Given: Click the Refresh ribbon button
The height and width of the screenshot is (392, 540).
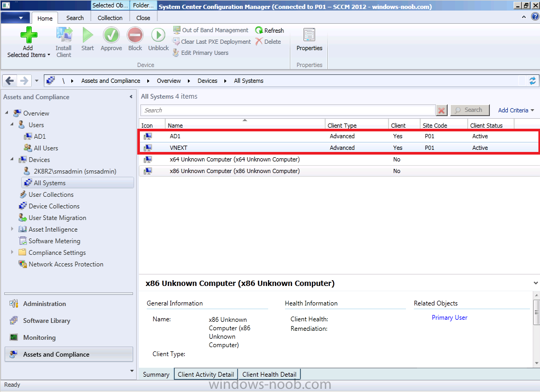Looking at the screenshot, I should click(270, 30).
